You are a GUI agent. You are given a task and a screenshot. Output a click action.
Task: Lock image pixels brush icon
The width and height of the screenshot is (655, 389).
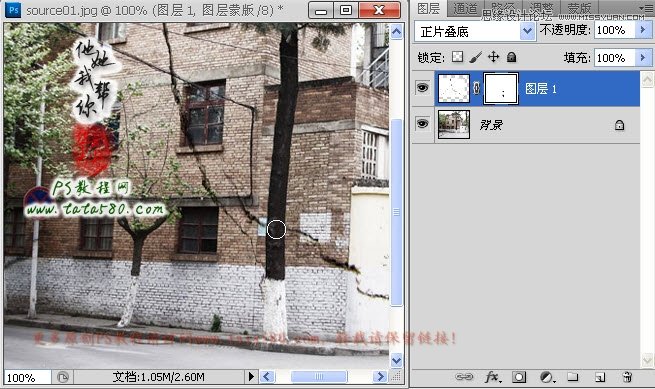pyautogui.click(x=475, y=57)
